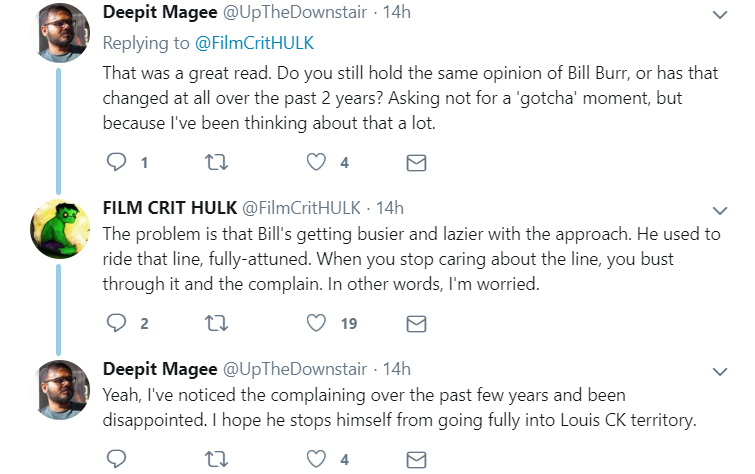Message the Louis CK territory tweet via envelope icon
Image resolution: width=755 pixels, height=474 pixels.
point(416,460)
